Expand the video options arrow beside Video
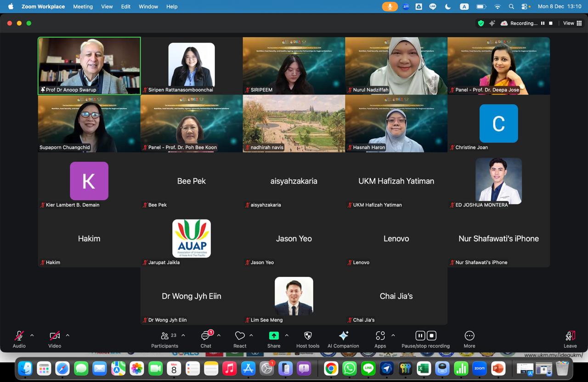Image resolution: width=588 pixels, height=382 pixels. [68, 336]
